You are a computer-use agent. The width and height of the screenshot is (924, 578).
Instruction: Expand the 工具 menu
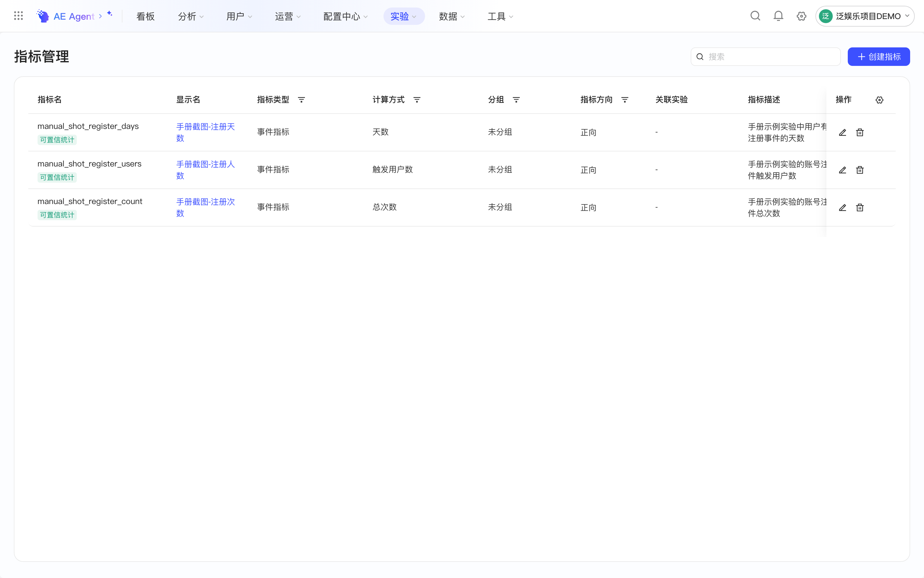coord(500,16)
